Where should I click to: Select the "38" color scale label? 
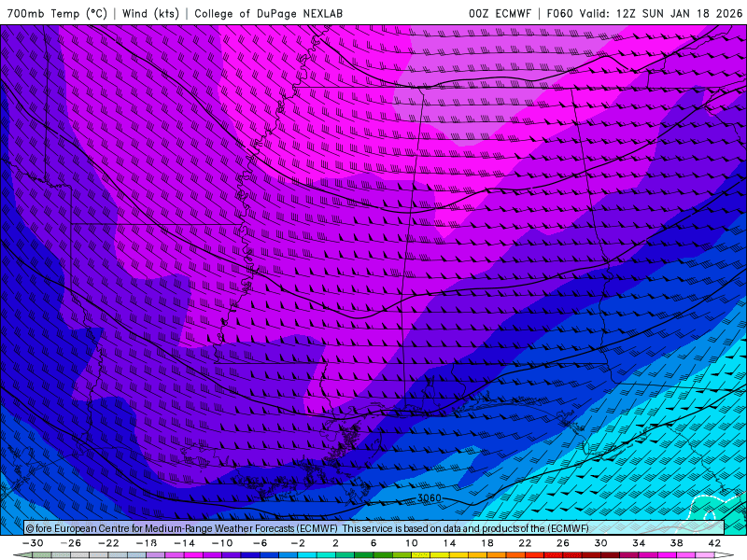click(x=676, y=543)
